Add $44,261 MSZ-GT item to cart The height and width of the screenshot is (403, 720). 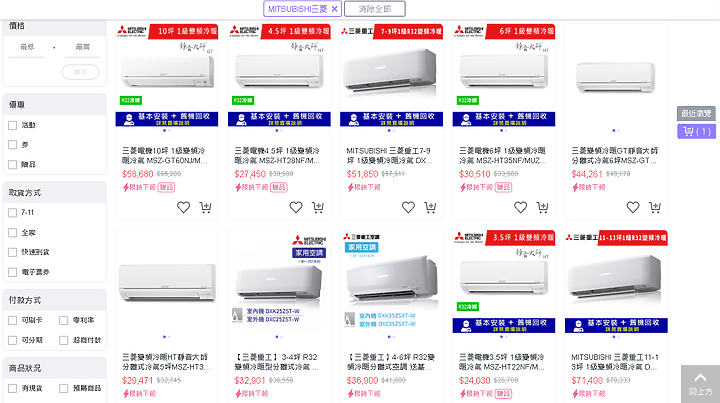tap(655, 207)
